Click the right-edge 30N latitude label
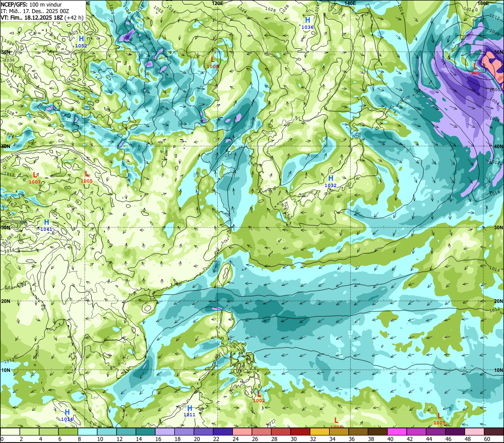 click(x=498, y=227)
